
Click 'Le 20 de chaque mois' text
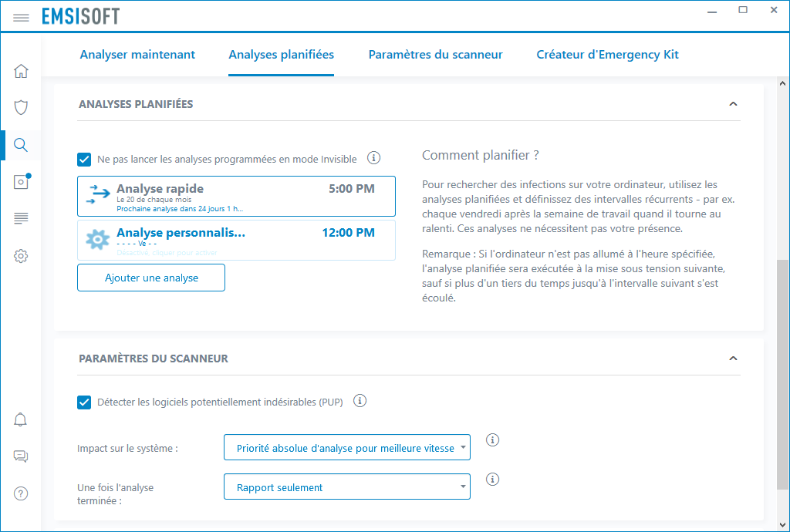154,200
